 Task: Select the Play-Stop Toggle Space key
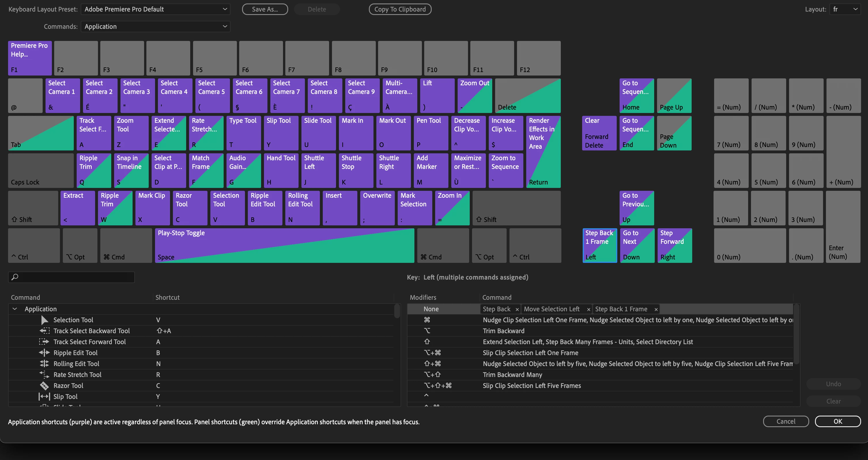click(284, 245)
